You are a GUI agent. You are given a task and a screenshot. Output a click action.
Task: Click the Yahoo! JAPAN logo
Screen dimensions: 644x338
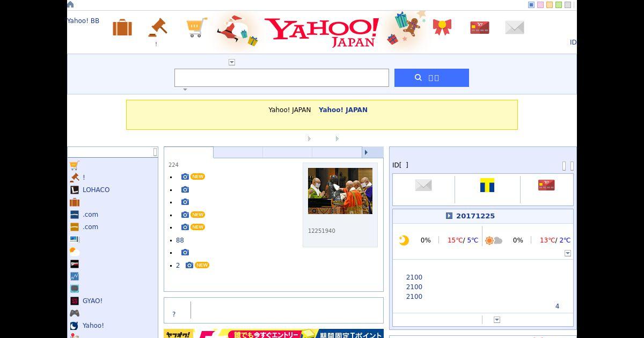[x=321, y=32]
